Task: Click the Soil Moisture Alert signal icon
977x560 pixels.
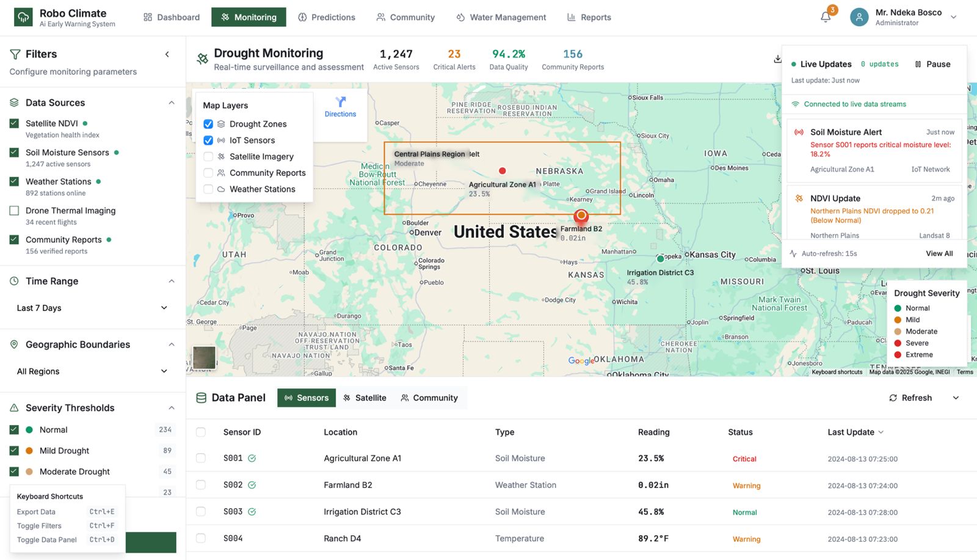Action: tap(799, 132)
